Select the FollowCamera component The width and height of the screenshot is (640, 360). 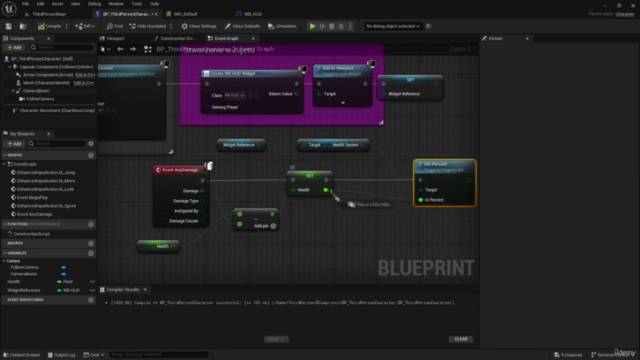[40, 99]
